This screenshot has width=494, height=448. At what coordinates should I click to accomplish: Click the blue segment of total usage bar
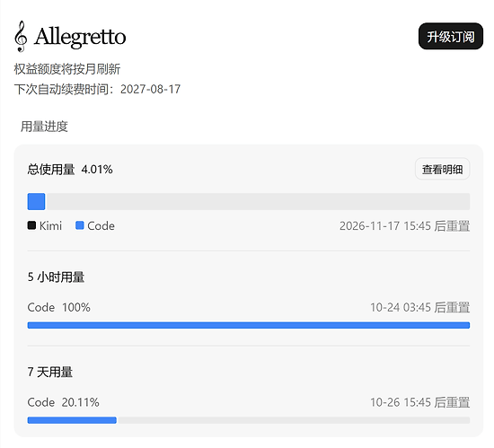[36, 201]
